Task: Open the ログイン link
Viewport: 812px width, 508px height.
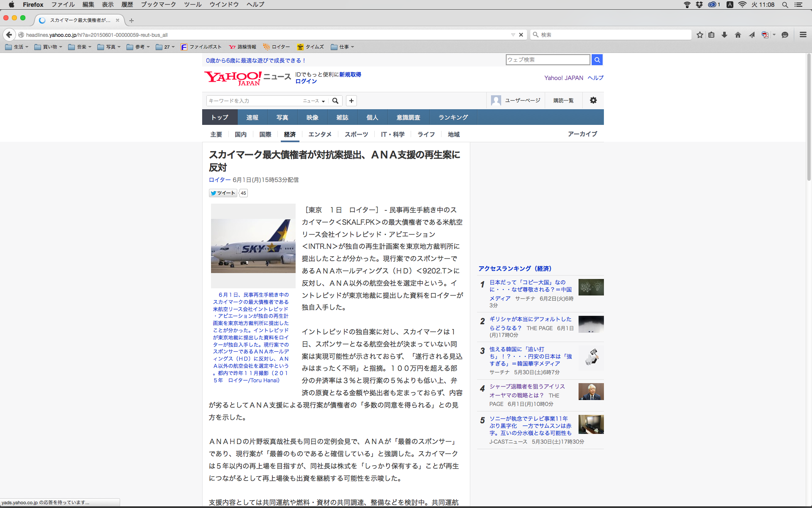Action: [306, 81]
